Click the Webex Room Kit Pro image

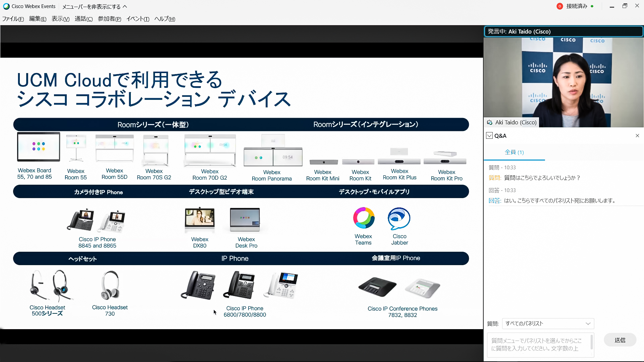(445, 158)
